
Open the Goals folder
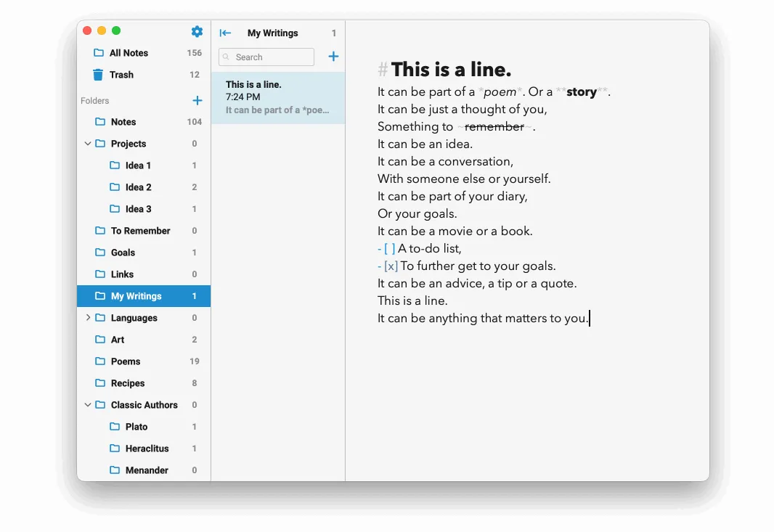pyautogui.click(x=123, y=253)
